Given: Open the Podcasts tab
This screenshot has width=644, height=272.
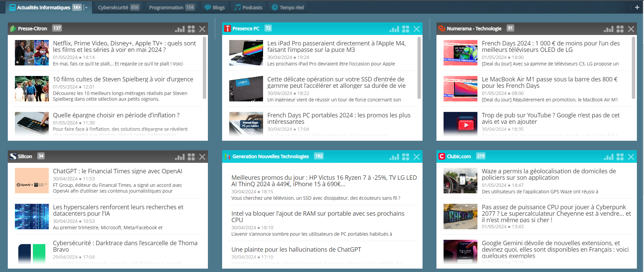Looking at the screenshot, I should click(249, 7).
